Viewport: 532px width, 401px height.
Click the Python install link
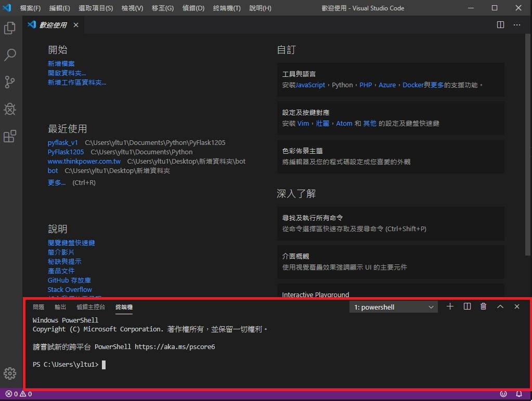[x=342, y=85]
